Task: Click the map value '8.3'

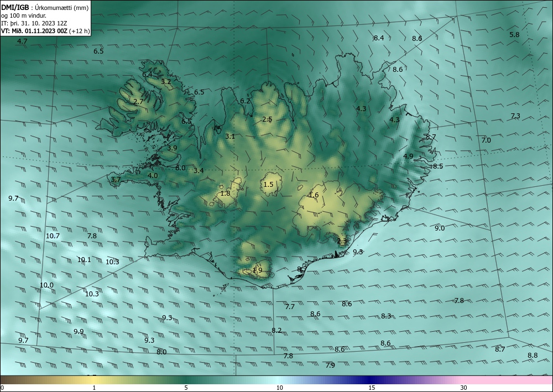Action: [386, 316]
